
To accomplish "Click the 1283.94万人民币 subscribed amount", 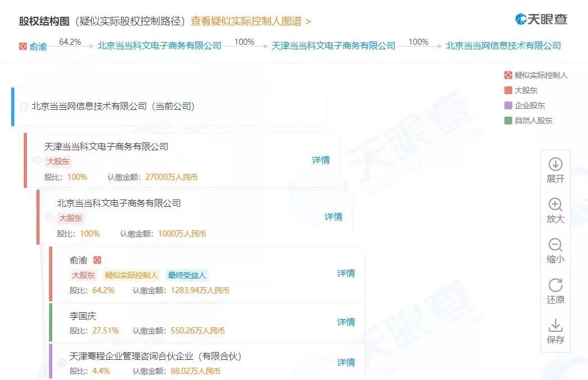I will 200,290.
